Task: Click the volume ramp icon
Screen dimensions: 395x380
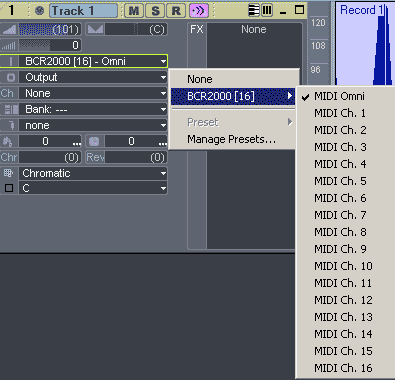Action: coord(9,30)
